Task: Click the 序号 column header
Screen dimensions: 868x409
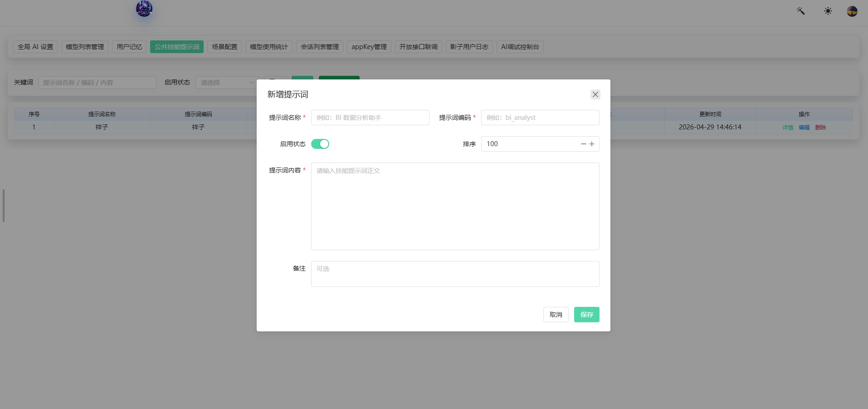Action: coord(34,114)
